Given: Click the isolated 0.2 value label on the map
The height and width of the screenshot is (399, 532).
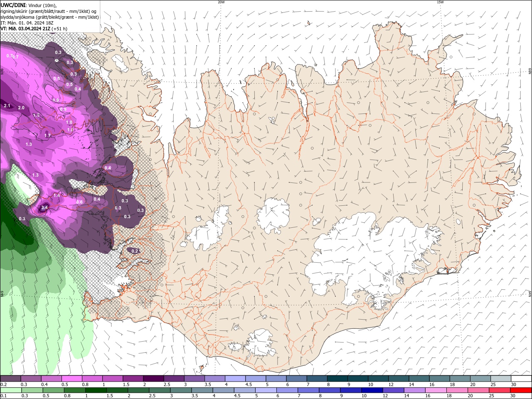Looking at the screenshot, I should pyautogui.click(x=135, y=251).
